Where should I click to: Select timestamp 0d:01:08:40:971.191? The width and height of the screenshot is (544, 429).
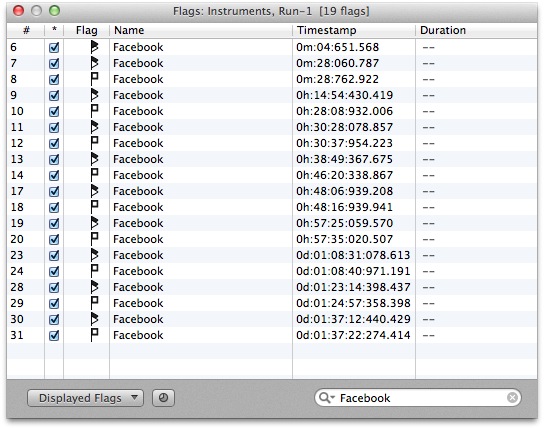pyautogui.click(x=353, y=271)
